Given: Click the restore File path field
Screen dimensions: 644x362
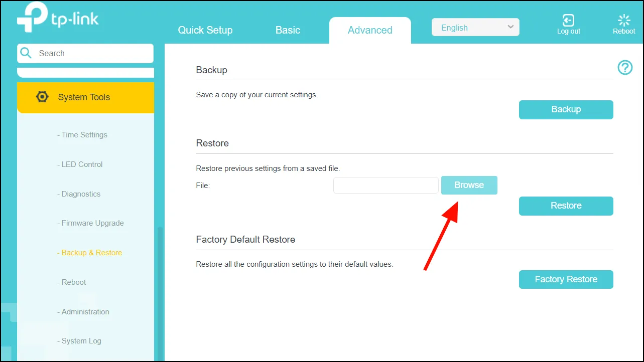Looking at the screenshot, I should [386, 185].
